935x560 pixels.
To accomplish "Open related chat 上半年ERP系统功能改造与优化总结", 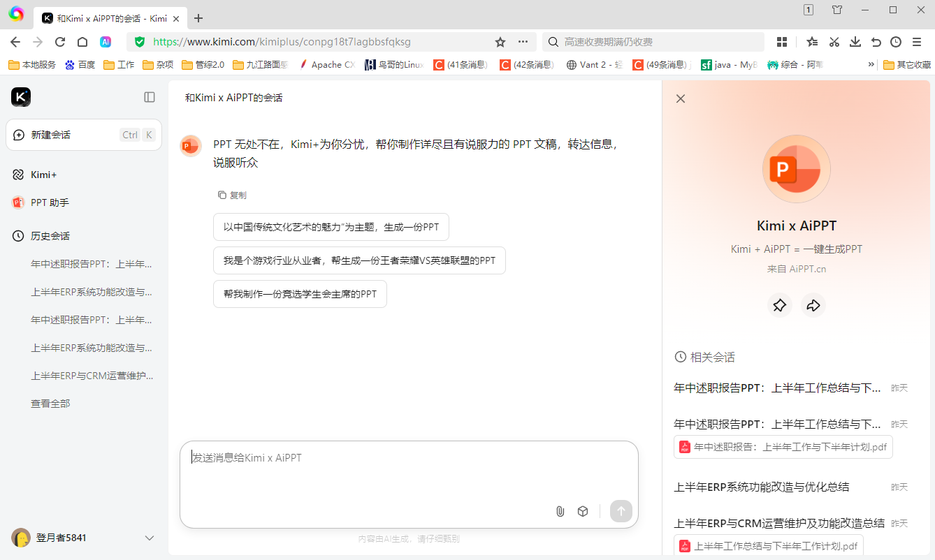I will 762,487.
